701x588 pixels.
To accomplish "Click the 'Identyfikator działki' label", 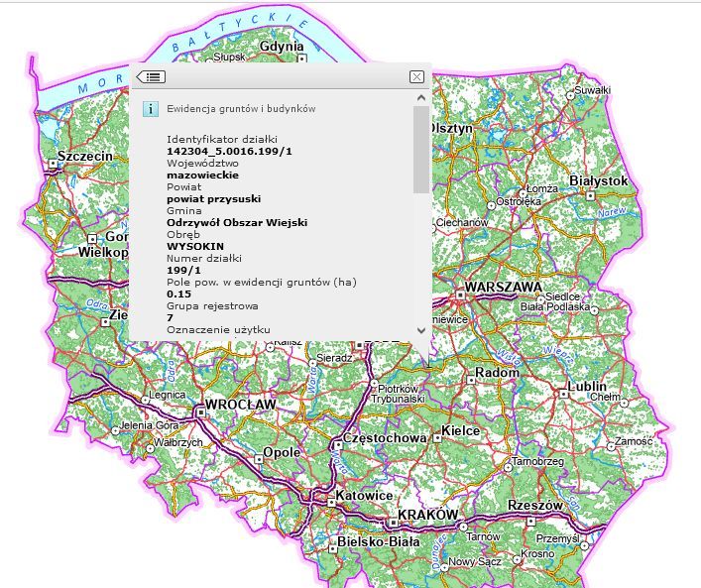I will click(x=222, y=140).
